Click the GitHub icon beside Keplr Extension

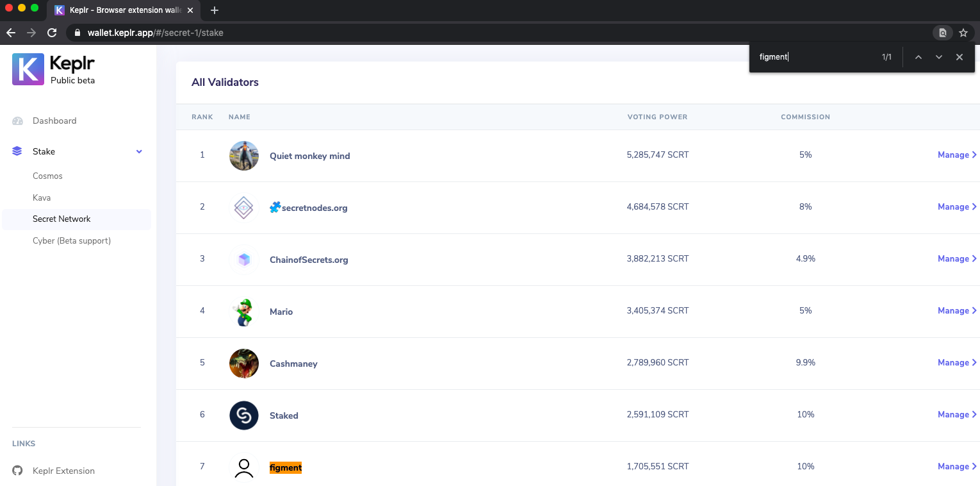(x=18, y=471)
